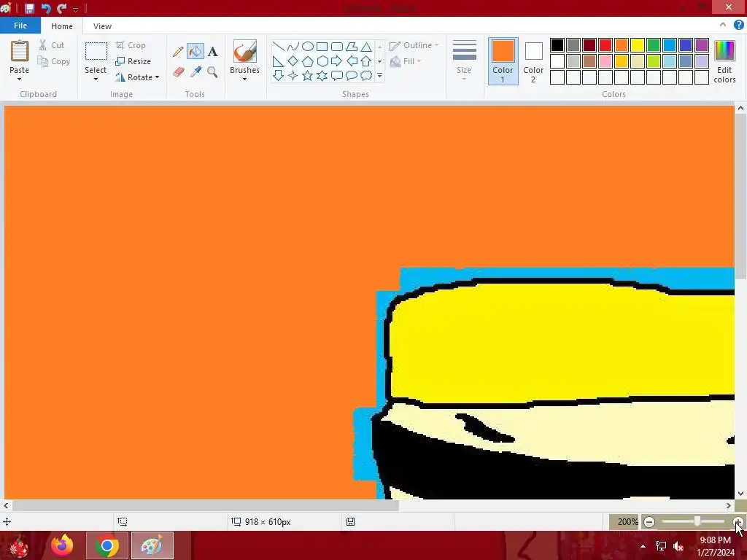
Task: Activate Color 2 selector
Action: (533, 61)
